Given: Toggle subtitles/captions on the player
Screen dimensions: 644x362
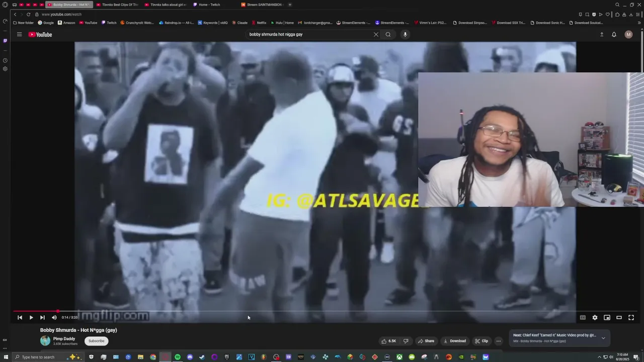Looking at the screenshot, I should coord(583,317).
